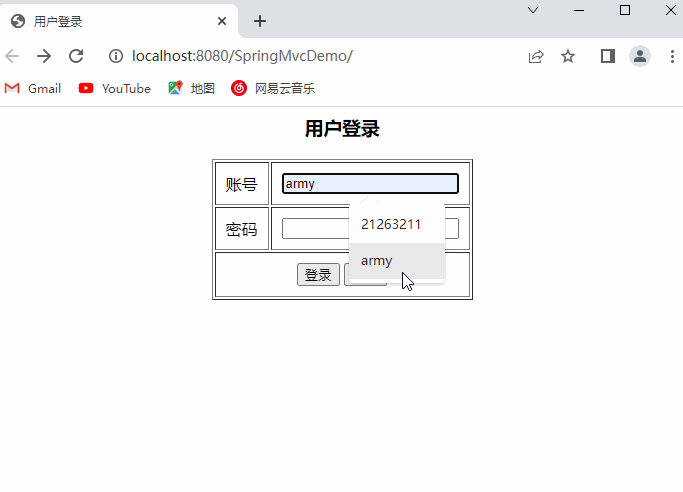Click the address bar URL

242,56
